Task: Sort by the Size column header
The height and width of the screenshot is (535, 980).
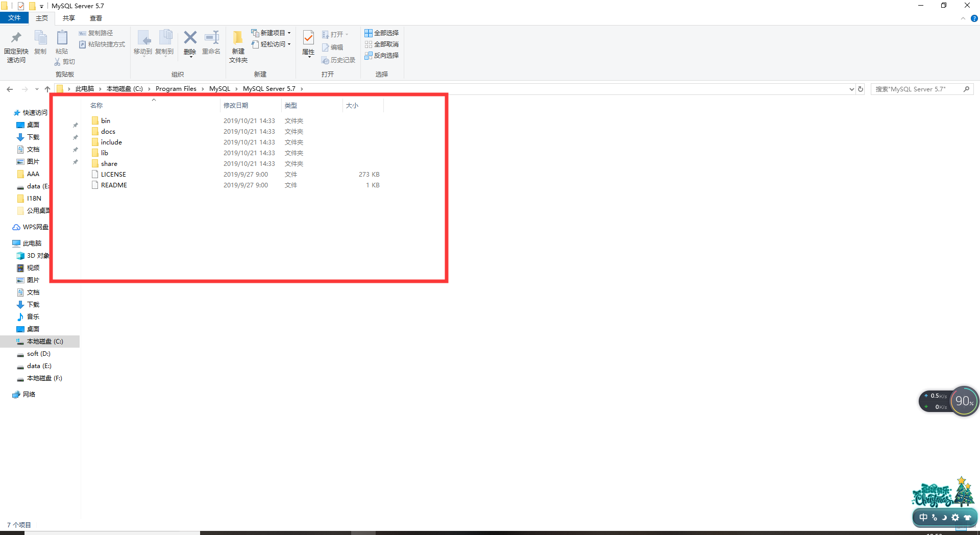Action: tap(352, 106)
